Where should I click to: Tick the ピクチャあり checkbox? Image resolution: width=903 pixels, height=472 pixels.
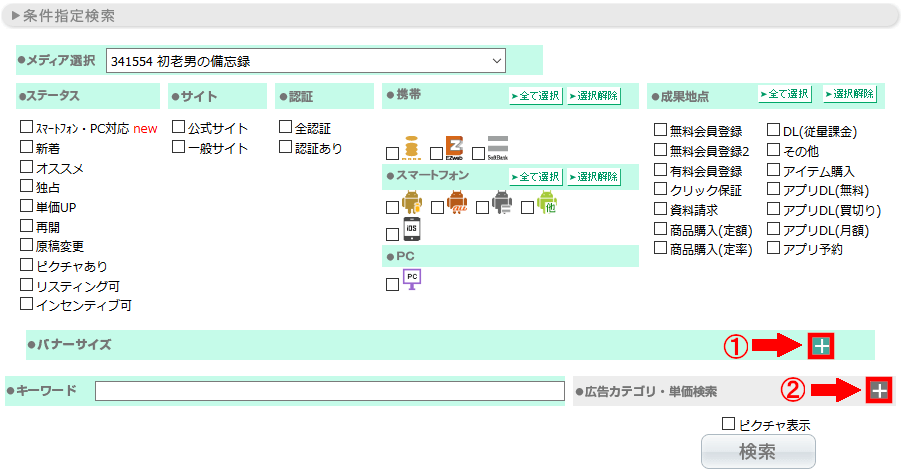pos(26,265)
